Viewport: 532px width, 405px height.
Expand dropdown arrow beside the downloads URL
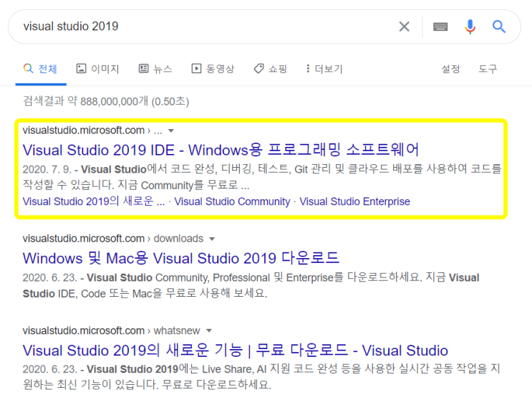tap(212, 239)
